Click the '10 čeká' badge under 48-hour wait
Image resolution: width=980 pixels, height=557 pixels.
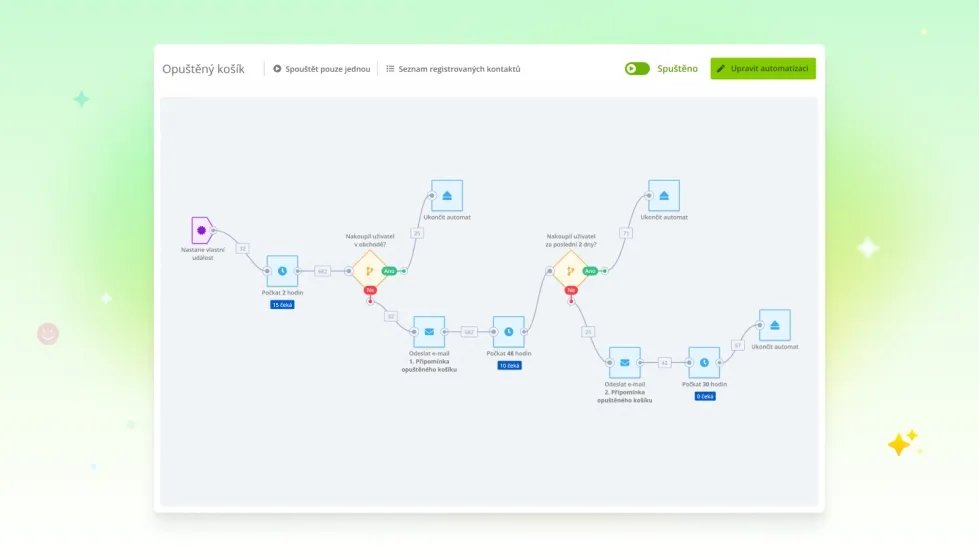pos(509,366)
